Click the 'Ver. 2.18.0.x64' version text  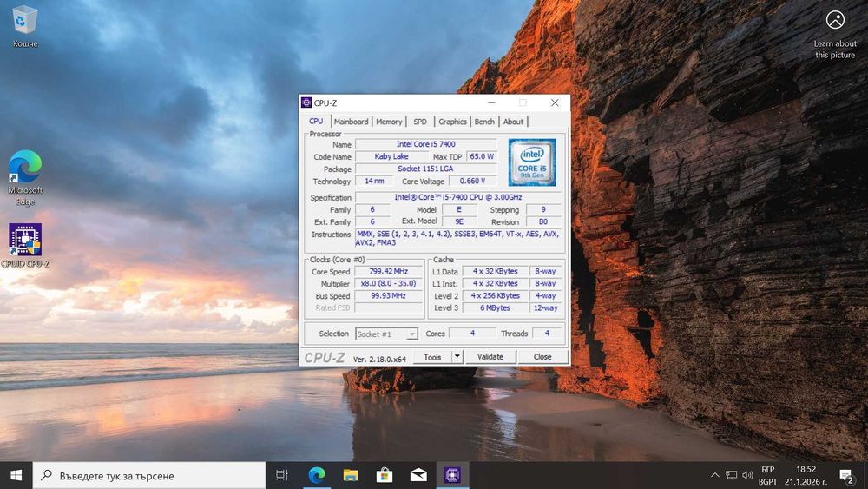[380, 359]
